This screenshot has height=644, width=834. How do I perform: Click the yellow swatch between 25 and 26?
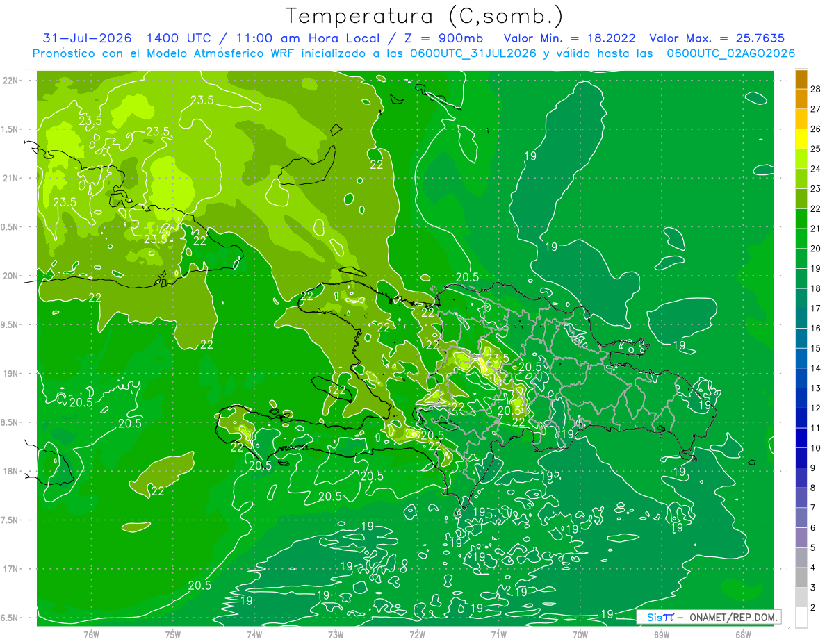click(x=801, y=139)
